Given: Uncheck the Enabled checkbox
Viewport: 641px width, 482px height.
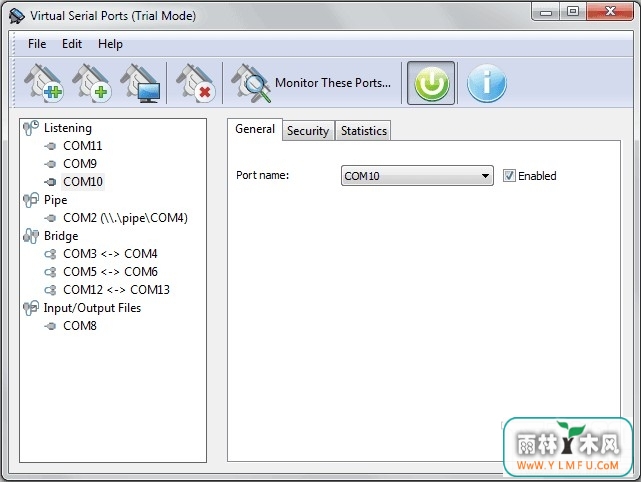Looking at the screenshot, I should (509, 176).
